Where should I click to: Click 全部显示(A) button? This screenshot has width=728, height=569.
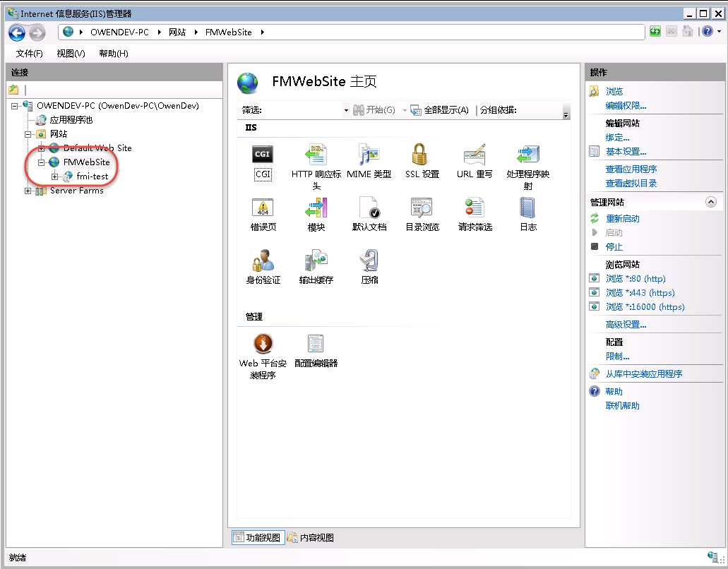440,110
